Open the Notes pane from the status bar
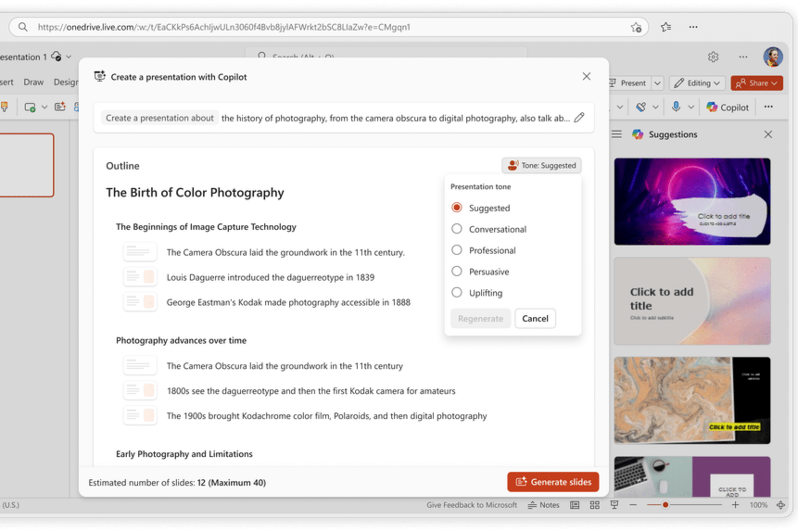This screenshot has width=798, height=532. (x=544, y=505)
